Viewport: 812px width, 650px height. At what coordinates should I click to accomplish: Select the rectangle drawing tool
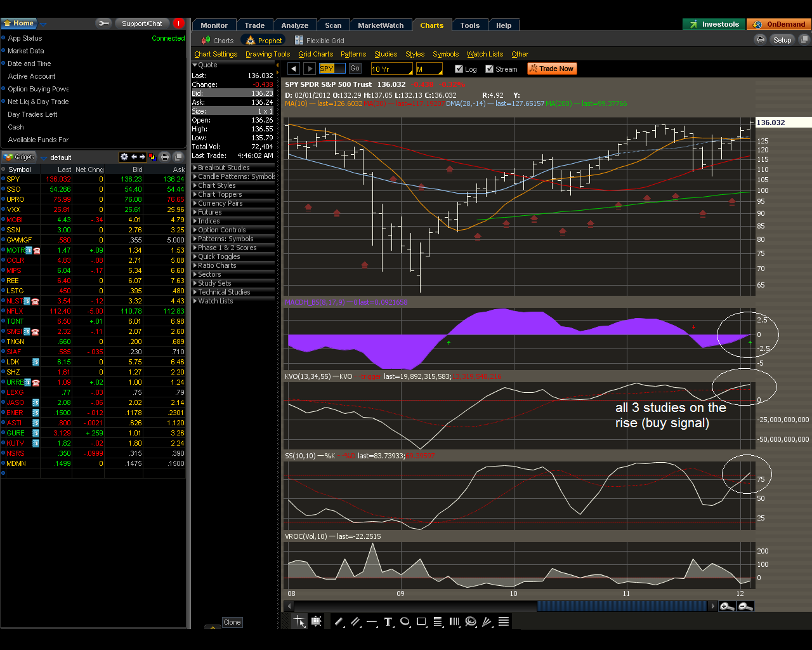tap(421, 621)
